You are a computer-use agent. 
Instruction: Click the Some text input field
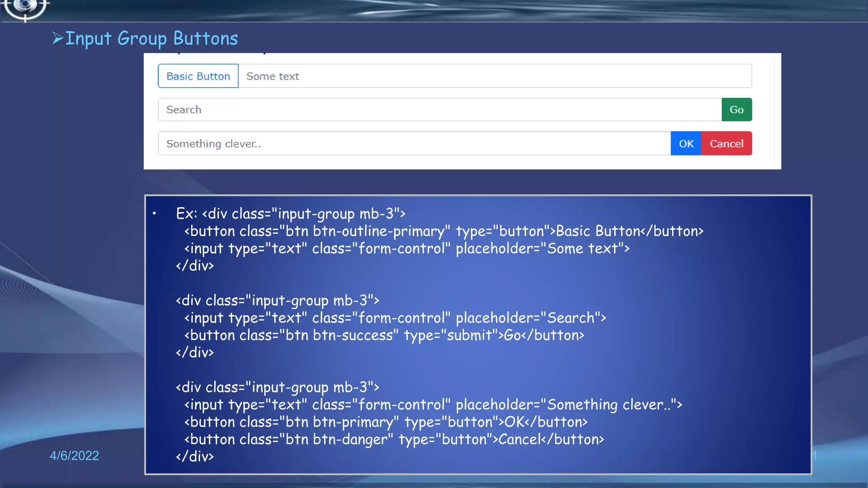pos(495,76)
